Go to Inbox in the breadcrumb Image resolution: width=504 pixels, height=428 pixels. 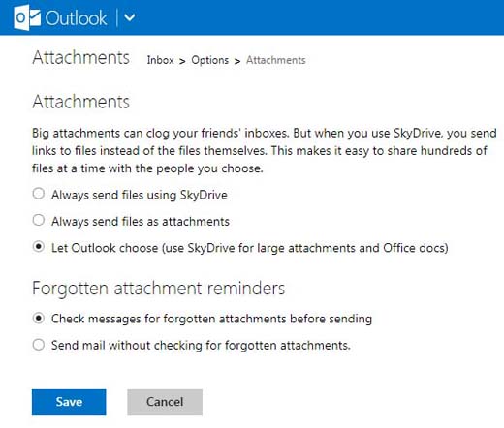click(160, 60)
